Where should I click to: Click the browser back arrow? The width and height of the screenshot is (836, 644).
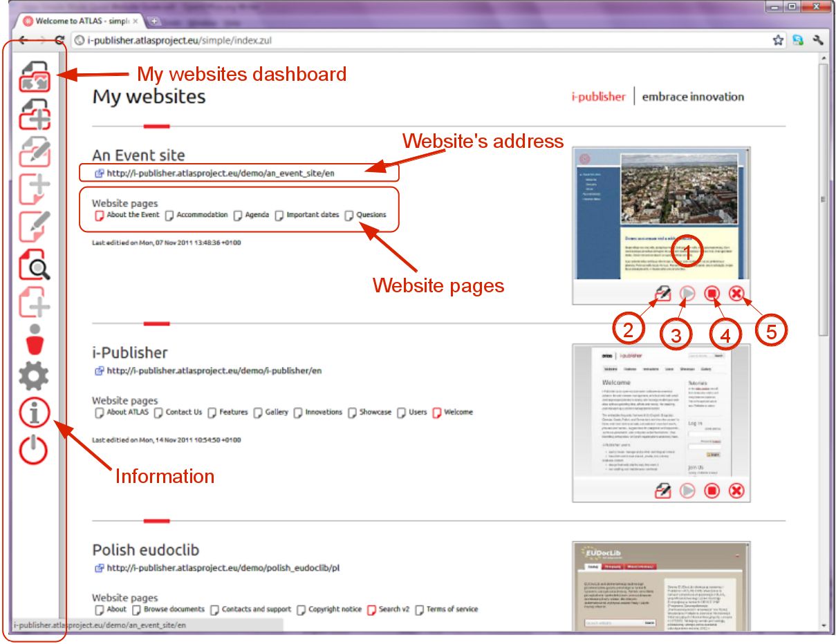23,40
